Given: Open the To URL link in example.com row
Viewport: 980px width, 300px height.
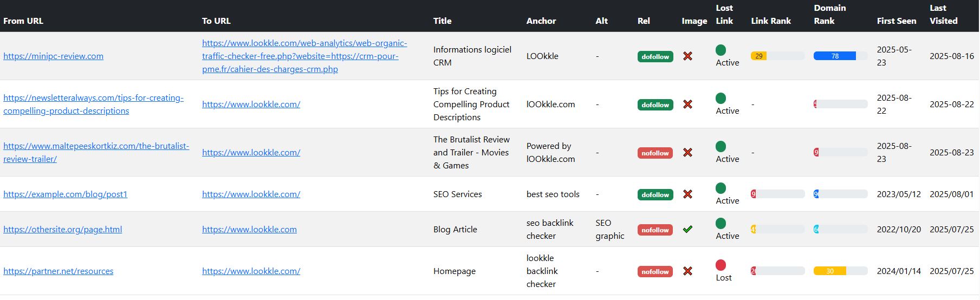Looking at the screenshot, I should [x=251, y=194].
